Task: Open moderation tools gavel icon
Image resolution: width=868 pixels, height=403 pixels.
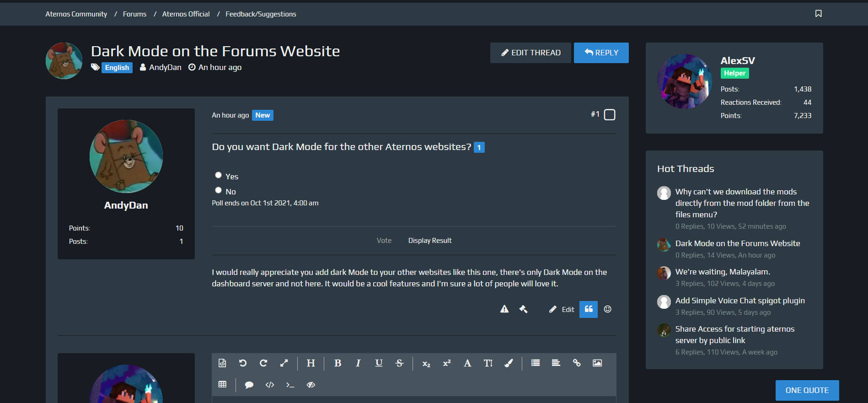Action: point(524,309)
